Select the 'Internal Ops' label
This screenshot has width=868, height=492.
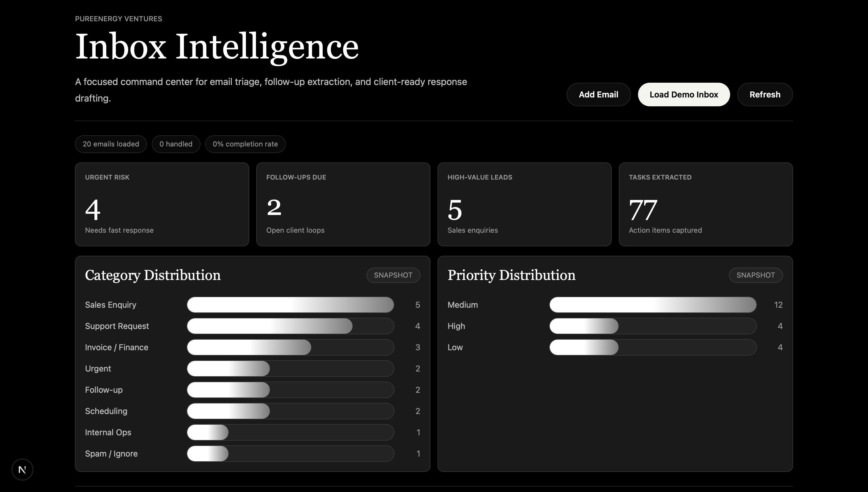108,433
